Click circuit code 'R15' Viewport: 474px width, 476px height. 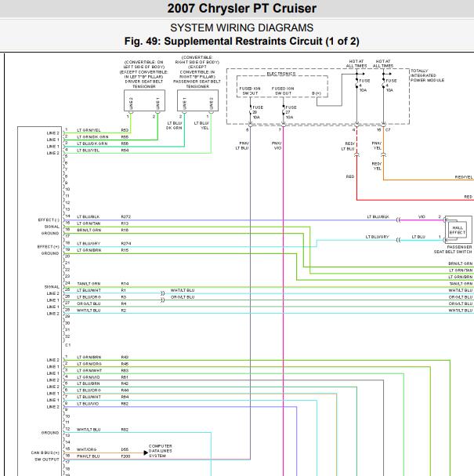[x=125, y=250]
